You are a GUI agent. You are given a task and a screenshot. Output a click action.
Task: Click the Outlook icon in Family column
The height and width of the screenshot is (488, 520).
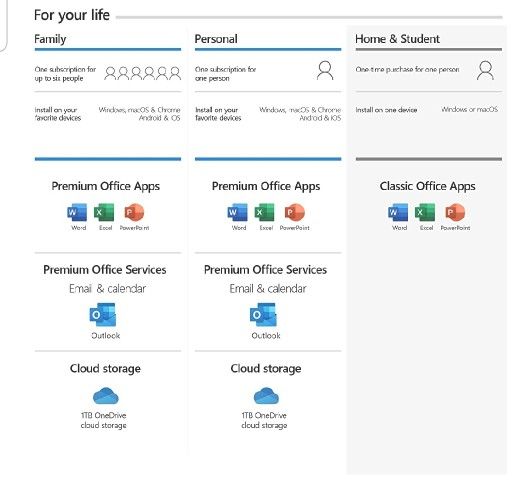coord(103,315)
